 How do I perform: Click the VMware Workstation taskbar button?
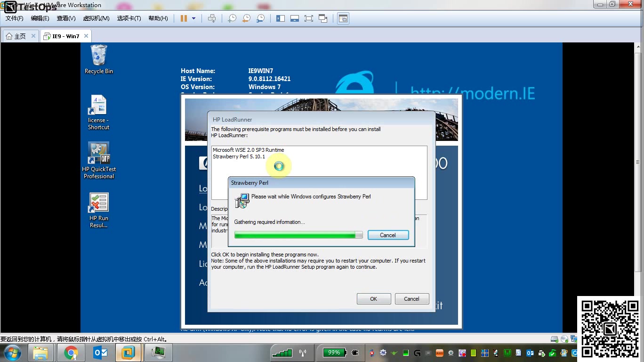pyautogui.click(x=129, y=353)
